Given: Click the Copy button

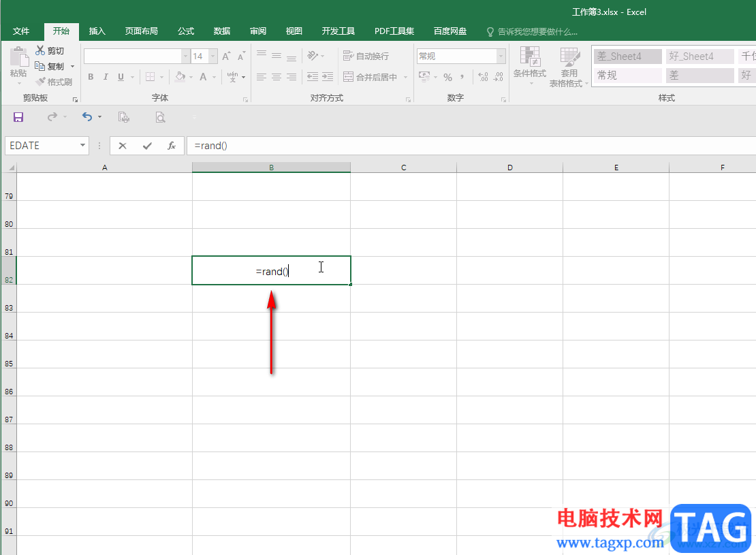Looking at the screenshot, I should pyautogui.click(x=50, y=66).
